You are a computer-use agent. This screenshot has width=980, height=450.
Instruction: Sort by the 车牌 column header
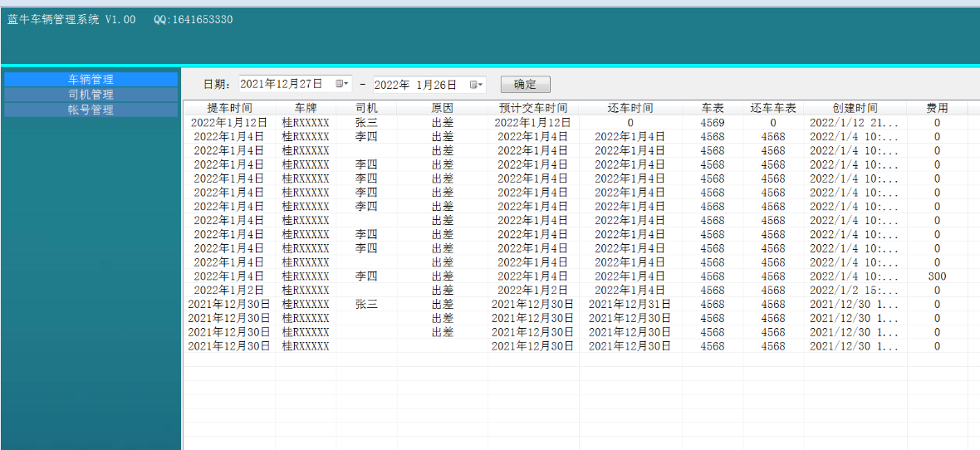pos(306,108)
